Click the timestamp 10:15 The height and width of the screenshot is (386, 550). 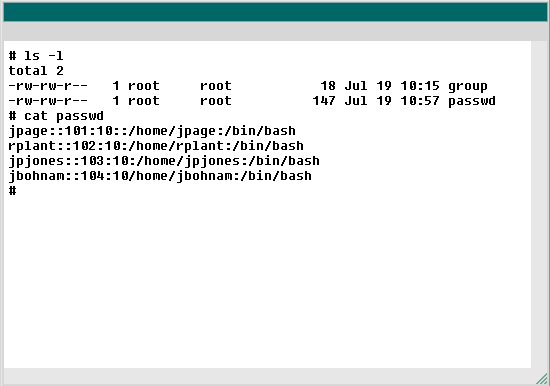click(x=420, y=86)
